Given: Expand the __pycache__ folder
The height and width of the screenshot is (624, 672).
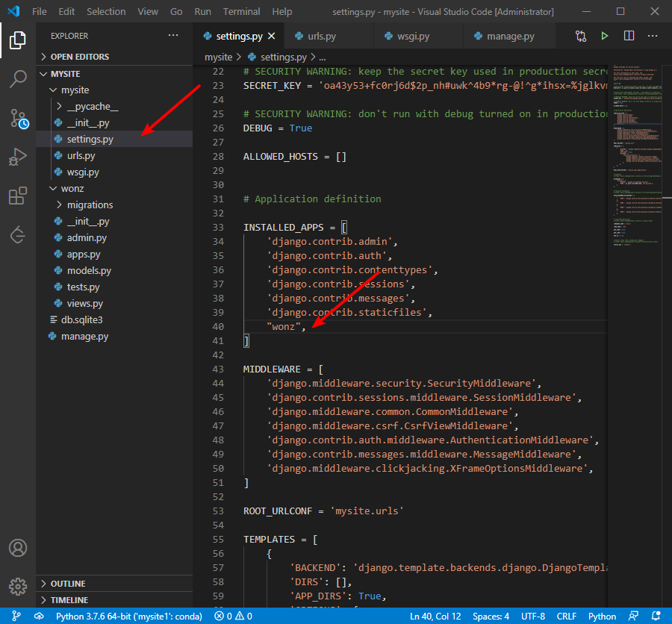Looking at the screenshot, I should (x=114, y=106).
